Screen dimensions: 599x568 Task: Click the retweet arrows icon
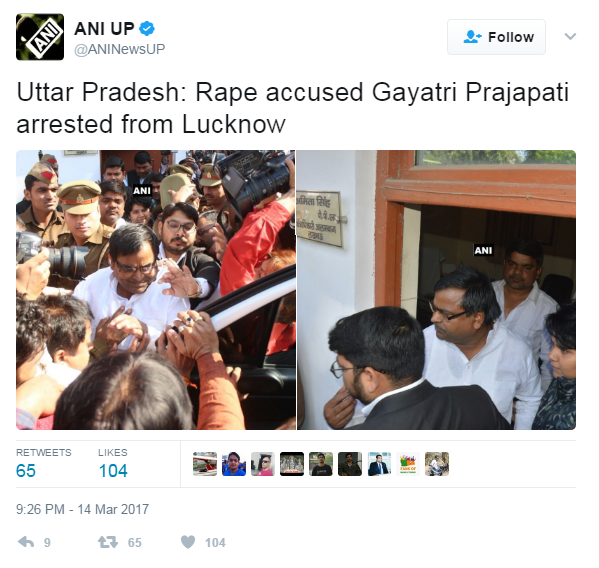[x=108, y=542]
